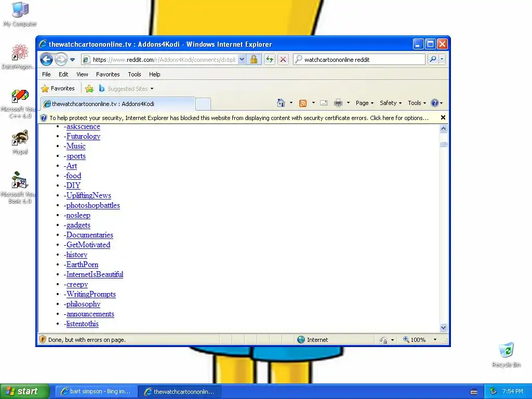Open the sports link
The height and width of the screenshot is (399, 532).
[x=76, y=156]
